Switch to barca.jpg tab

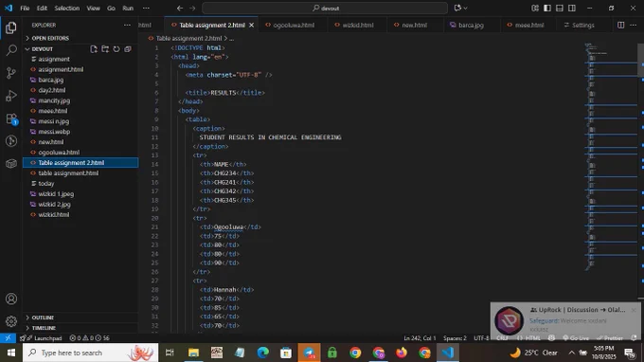pyautogui.click(x=471, y=25)
